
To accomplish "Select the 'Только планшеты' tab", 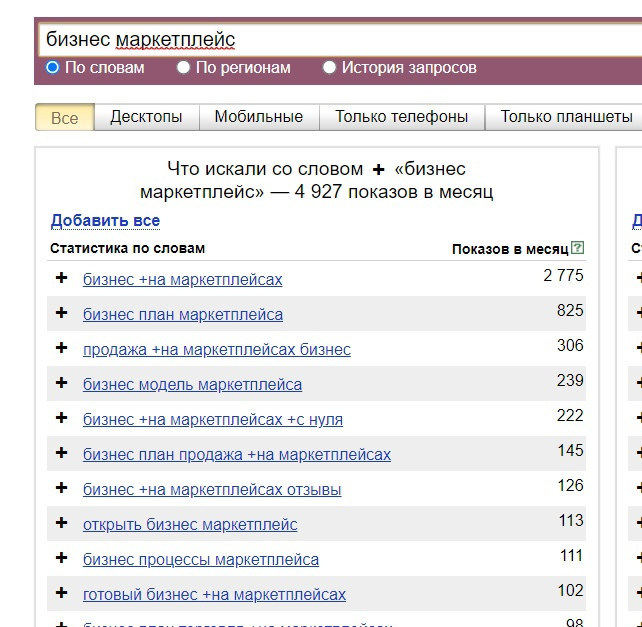I will click(x=566, y=117).
